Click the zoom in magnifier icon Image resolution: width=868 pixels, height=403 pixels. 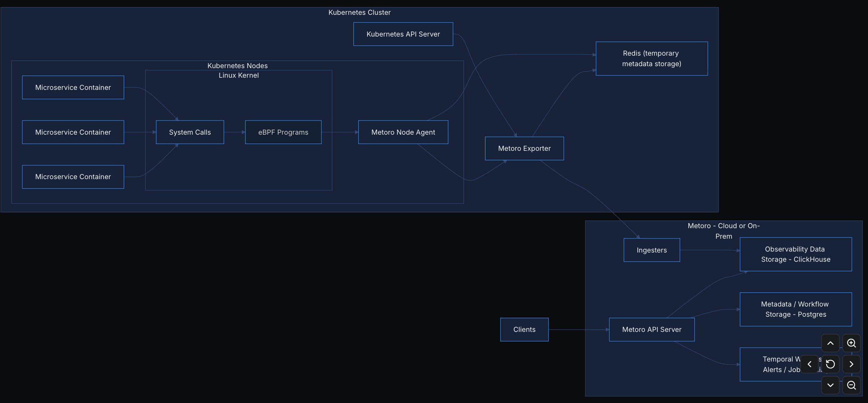[x=851, y=343]
